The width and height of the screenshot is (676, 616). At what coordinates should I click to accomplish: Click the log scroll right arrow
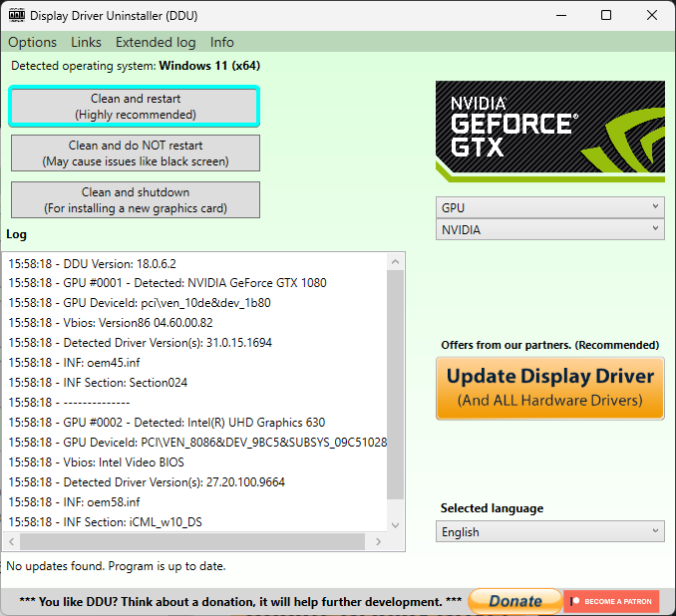378,542
